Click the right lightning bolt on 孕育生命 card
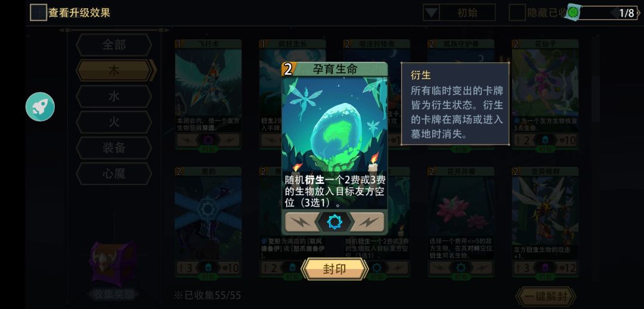Image resolution: width=644 pixels, height=309 pixels. 369,221
